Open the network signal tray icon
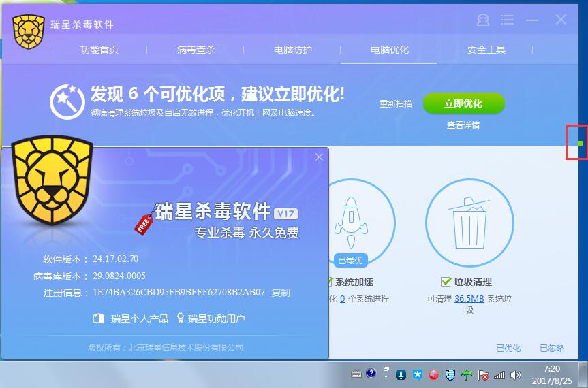This screenshot has width=588, height=388. (x=499, y=374)
